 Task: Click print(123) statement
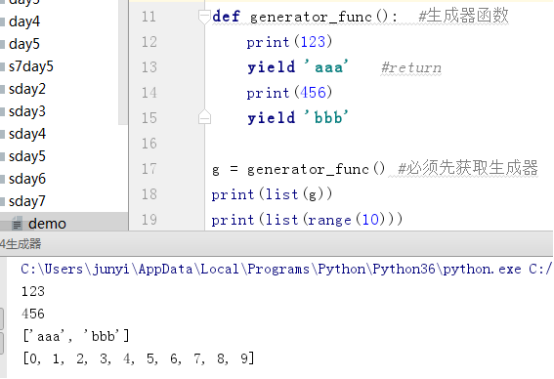[289, 42]
